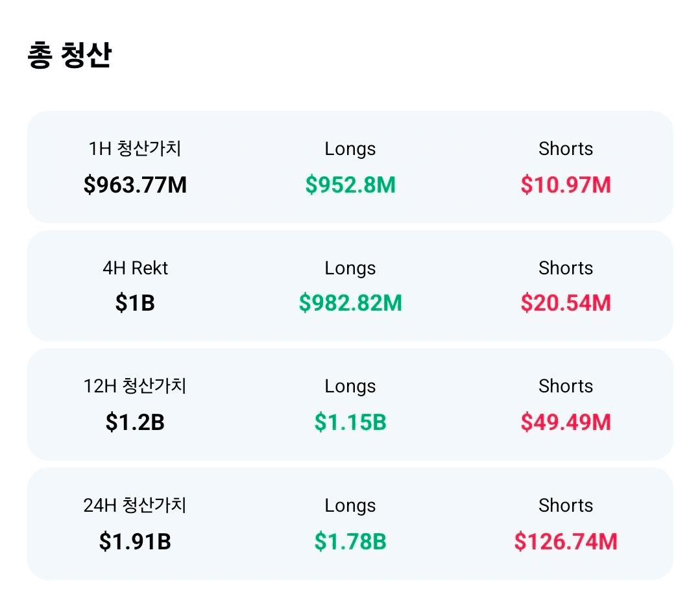This screenshot has width=700, height=598.
Task: Click the 1H Shorts $10.97M value
Action: coord(566,185)
